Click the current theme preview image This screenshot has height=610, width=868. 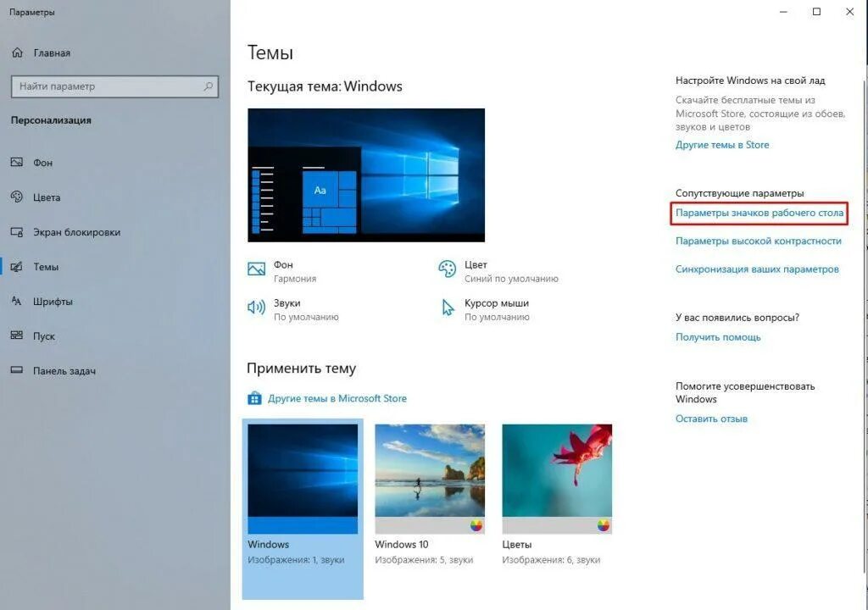366,175
